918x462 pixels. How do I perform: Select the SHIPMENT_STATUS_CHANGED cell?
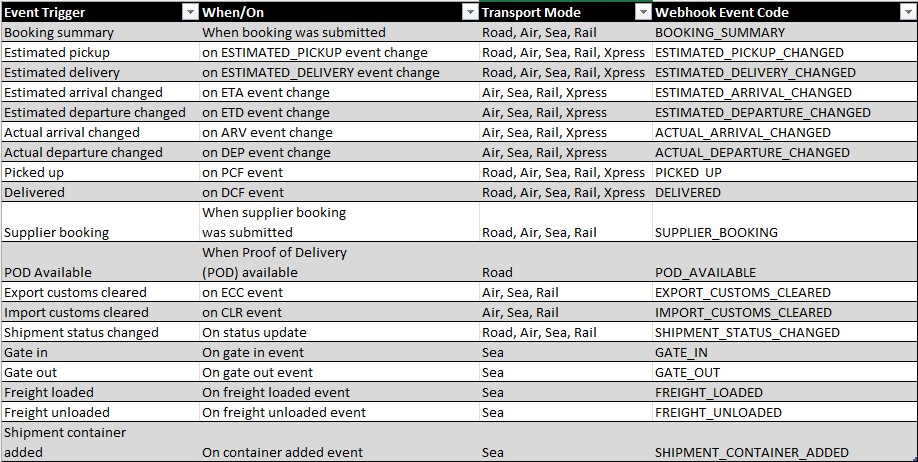(x=747, y=332)
